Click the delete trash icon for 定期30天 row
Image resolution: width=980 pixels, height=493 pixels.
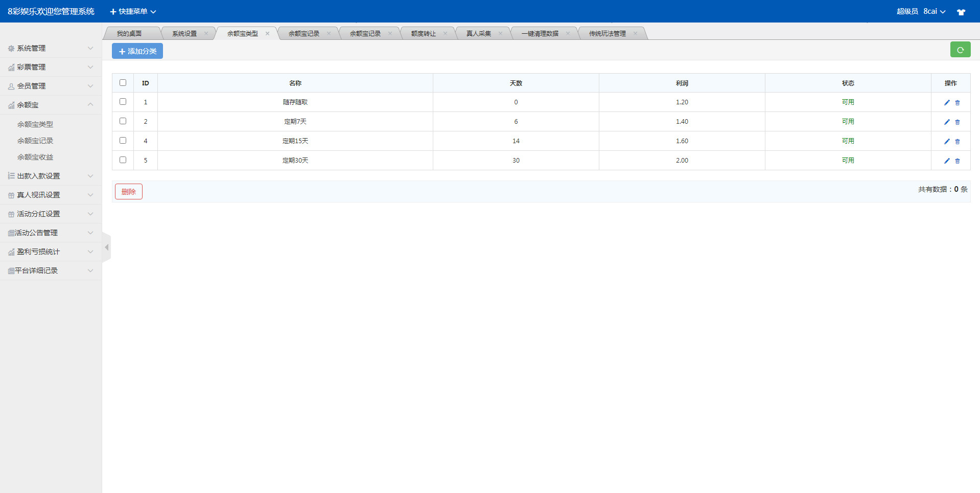(958, 161)
